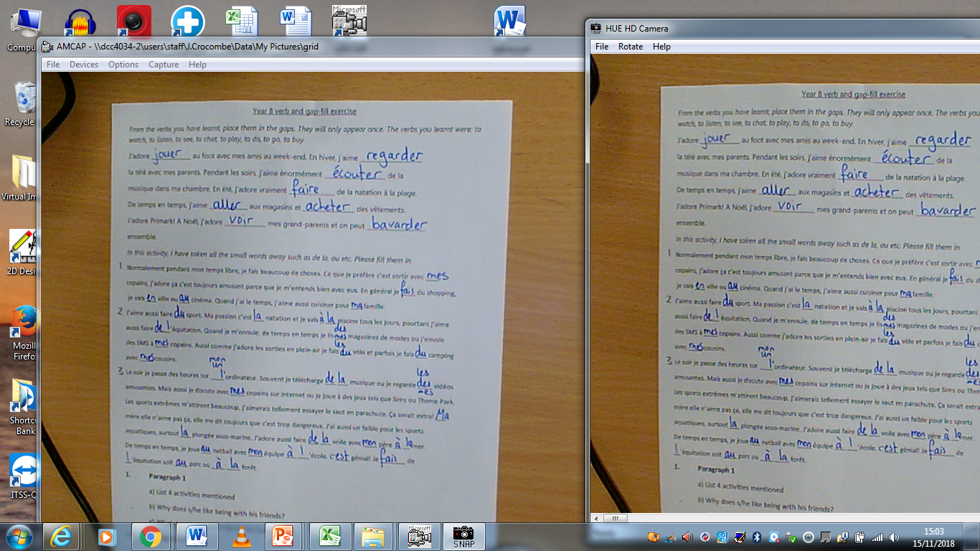The height and width of the screenshot is (551, 980).
Task: Click Help in the HUE HD Camera window
Action: 661,47
